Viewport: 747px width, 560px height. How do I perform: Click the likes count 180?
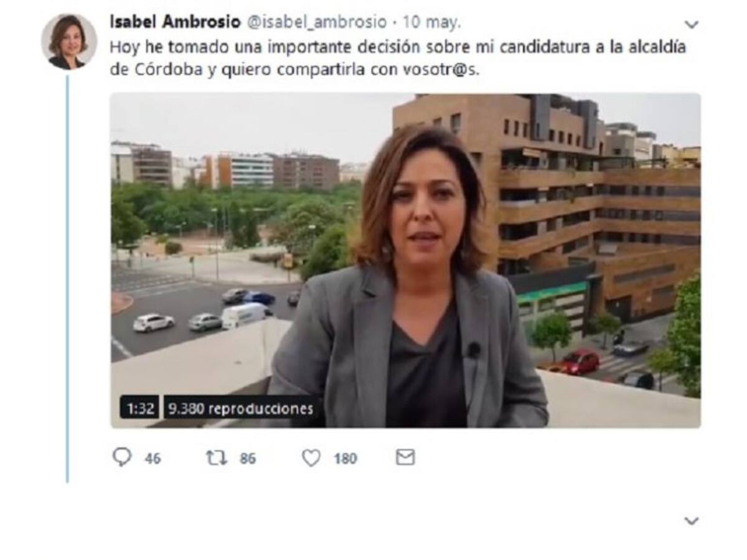[x=345, y=459]
